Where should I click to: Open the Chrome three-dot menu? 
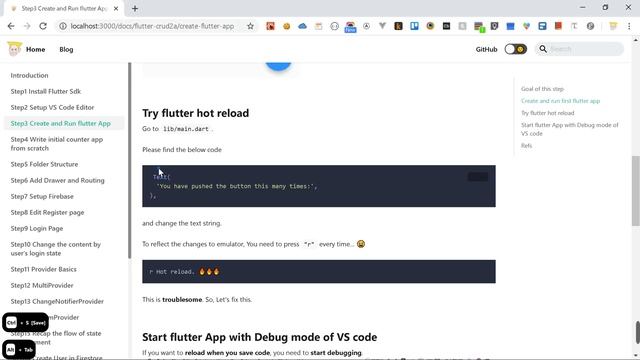[x=629, y=26]
